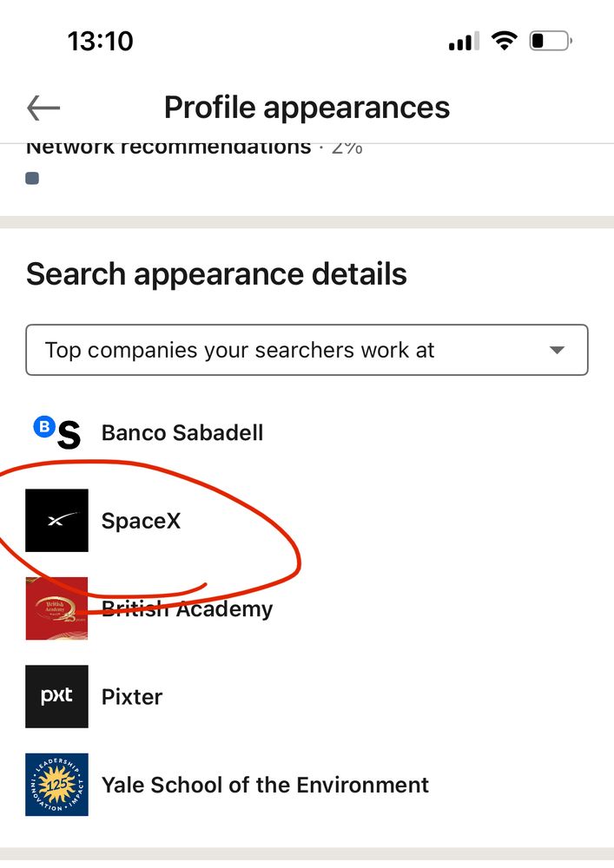Tap the back arrow icon
Image resolution: width=614 pixels, height=868 pixels.
pyautogui.click(x=43, y=108)
